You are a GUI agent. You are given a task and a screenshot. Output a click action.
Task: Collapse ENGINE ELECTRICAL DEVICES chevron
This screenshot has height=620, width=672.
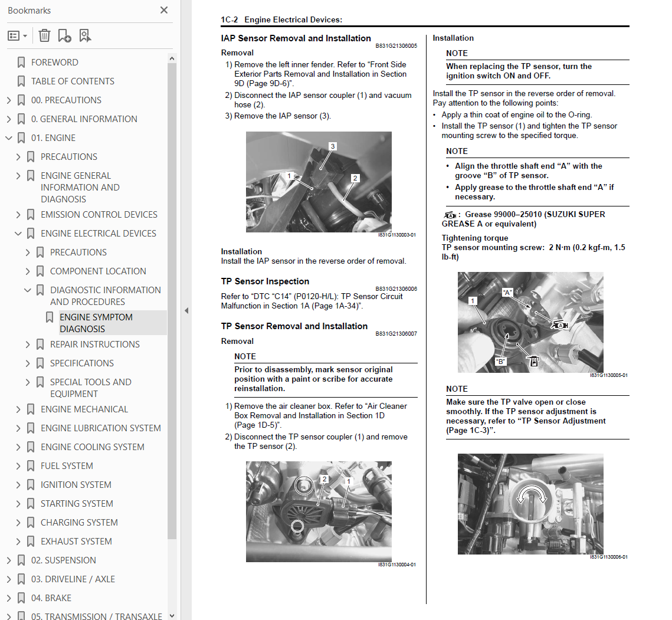(x=18, y=234)
